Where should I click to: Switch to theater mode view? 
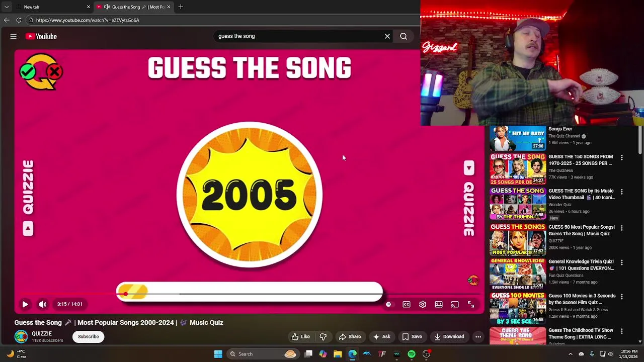(439, 304)
